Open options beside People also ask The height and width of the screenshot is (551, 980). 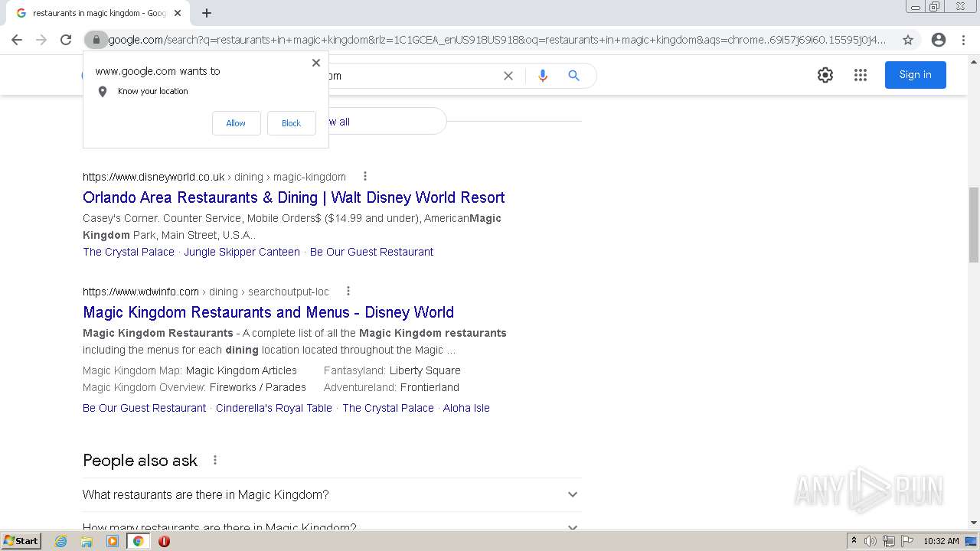(215, 460)
